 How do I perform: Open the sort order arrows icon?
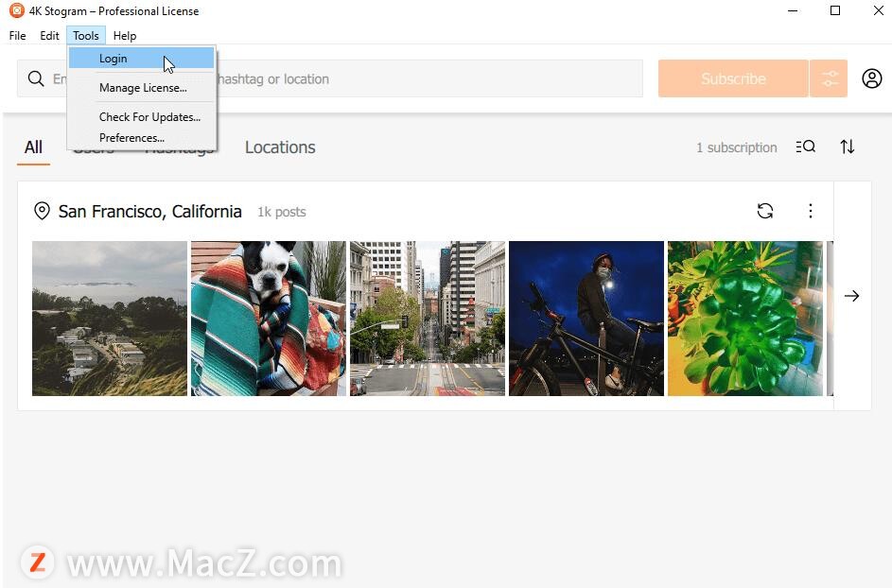847,147
